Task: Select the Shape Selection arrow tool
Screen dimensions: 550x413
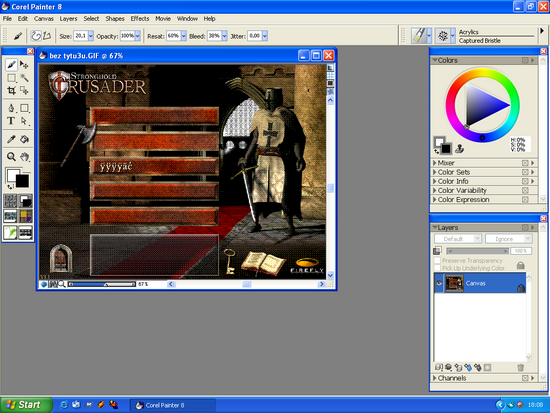Action: tap(24, 121)
